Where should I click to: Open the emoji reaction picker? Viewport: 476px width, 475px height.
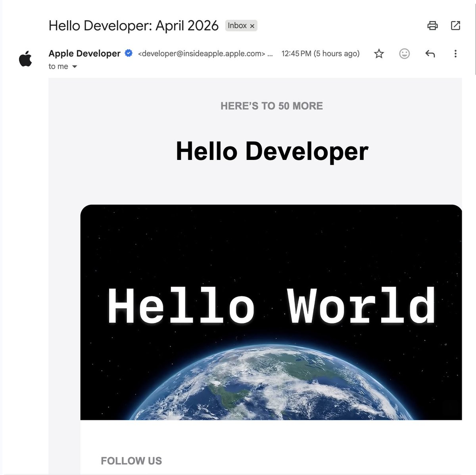pyautogui.click(x=404, y=53)
